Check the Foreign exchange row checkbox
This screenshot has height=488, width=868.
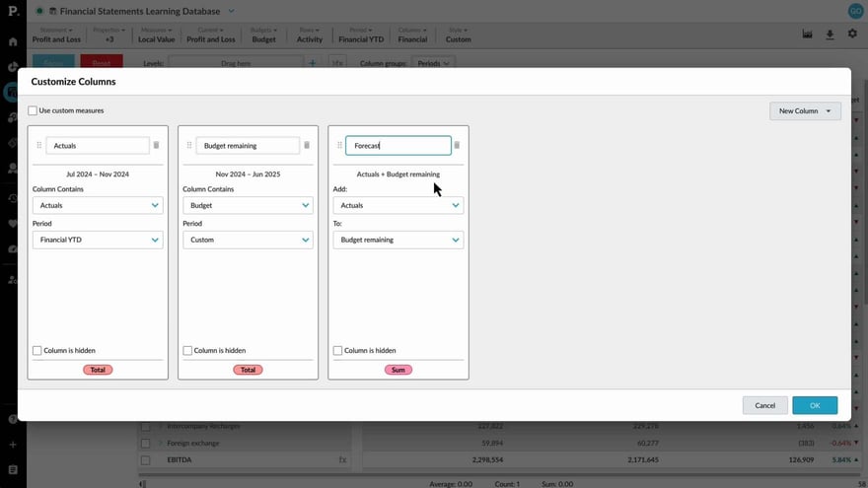point(146,444)
